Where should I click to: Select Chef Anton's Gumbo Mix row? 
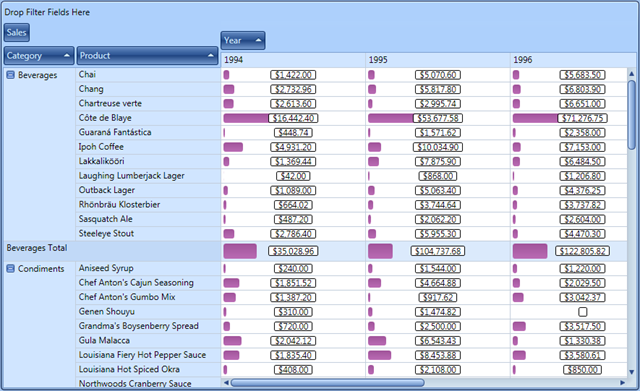tap(148, 297)
